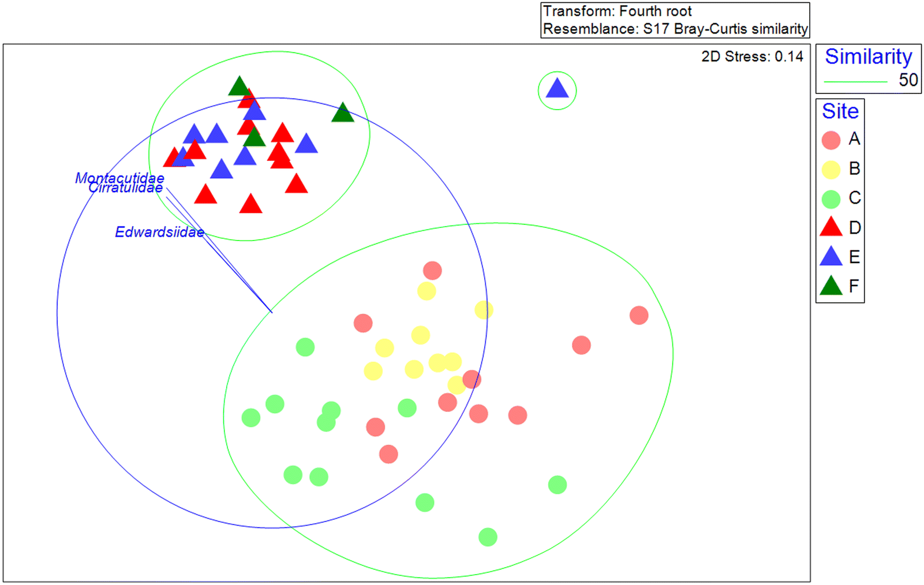The width and height of the screenshot is (924, 585).
Task: Click the similarity value "50"
Action: (908, 80)
